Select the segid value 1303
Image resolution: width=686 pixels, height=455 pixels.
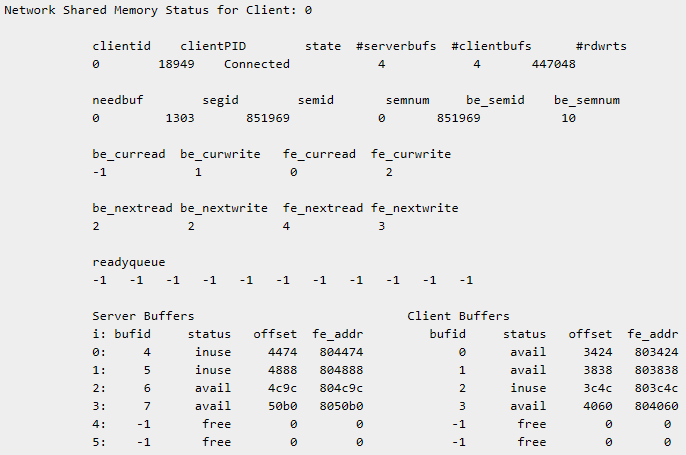click(x=181, y=118)
